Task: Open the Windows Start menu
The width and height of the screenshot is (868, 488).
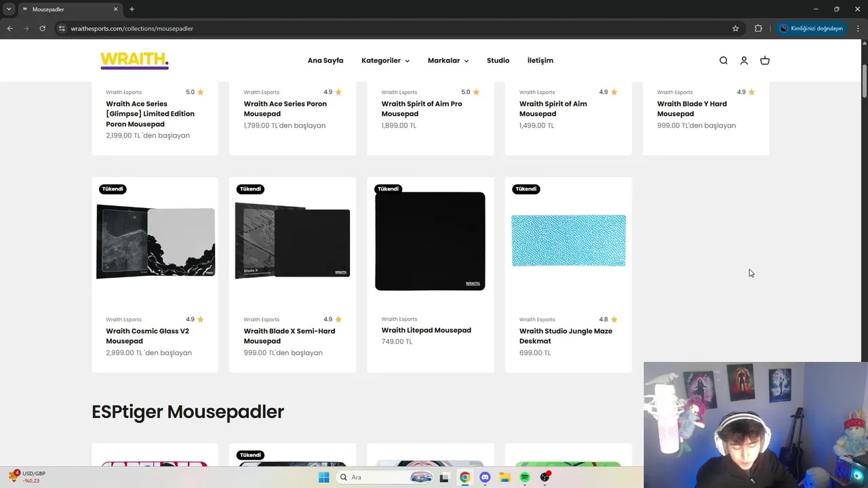Action: (323, 477)
